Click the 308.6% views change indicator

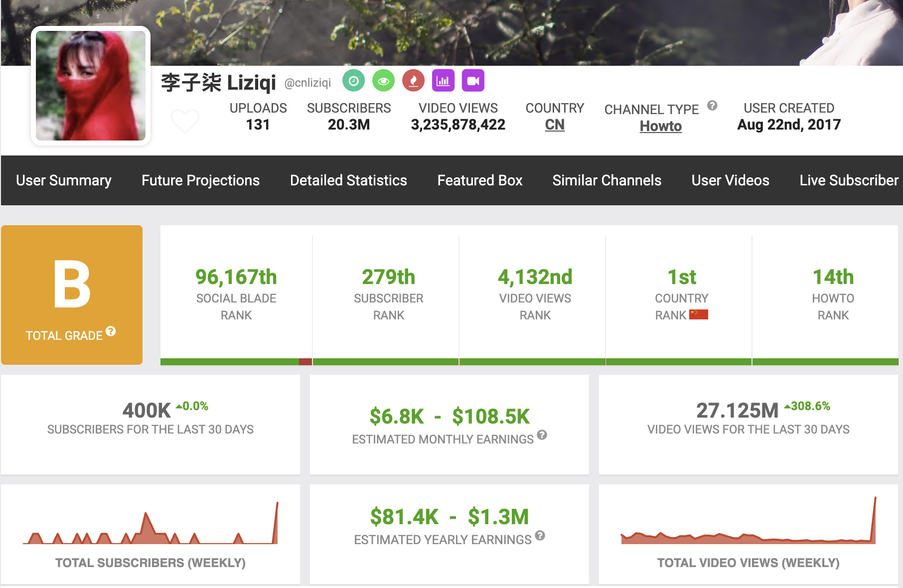click(807, 406)
